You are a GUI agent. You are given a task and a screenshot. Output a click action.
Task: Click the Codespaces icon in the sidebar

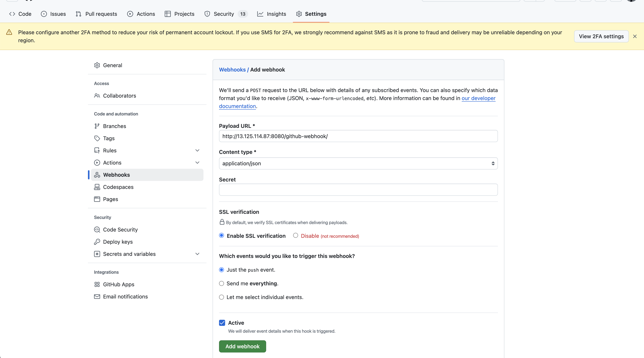(x=97, y=187)
